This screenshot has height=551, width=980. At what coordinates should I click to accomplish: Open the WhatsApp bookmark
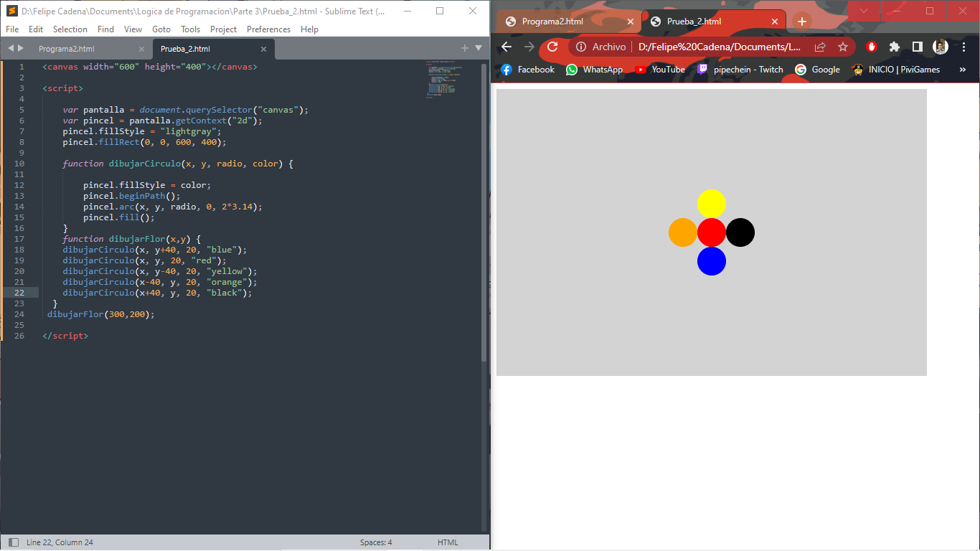tap(595, 70)
